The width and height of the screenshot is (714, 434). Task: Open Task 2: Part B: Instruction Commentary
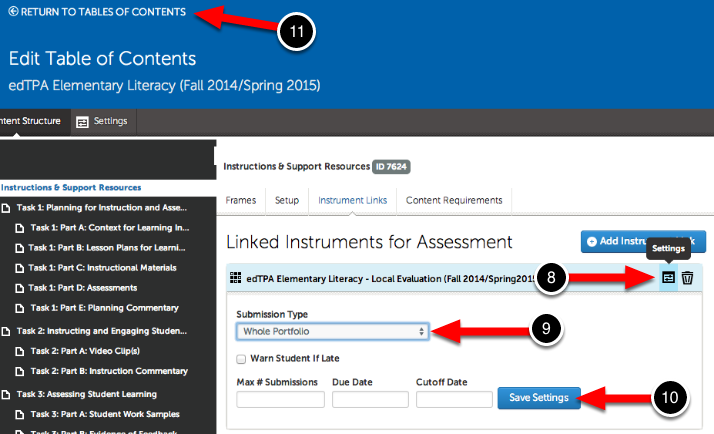coord(109,371)
